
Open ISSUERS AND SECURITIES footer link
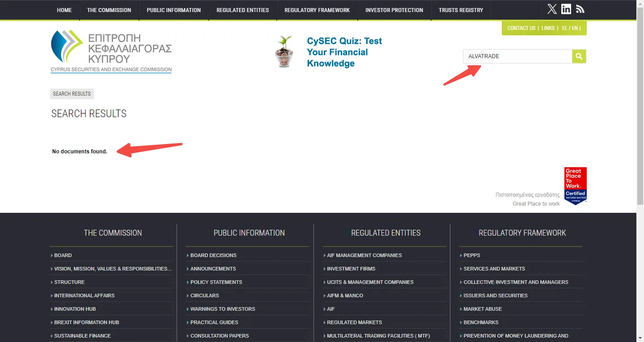coord(496,296)
